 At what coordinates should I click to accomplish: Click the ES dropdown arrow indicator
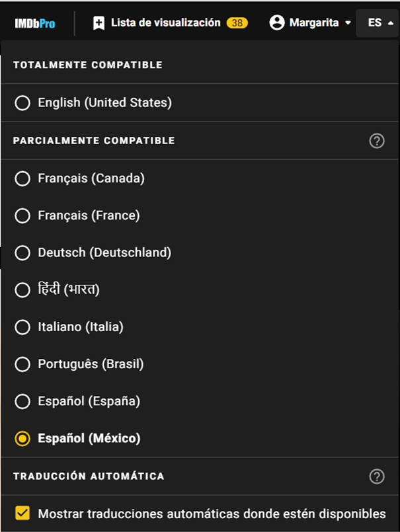pyautogui.click(x=391, y=23)
